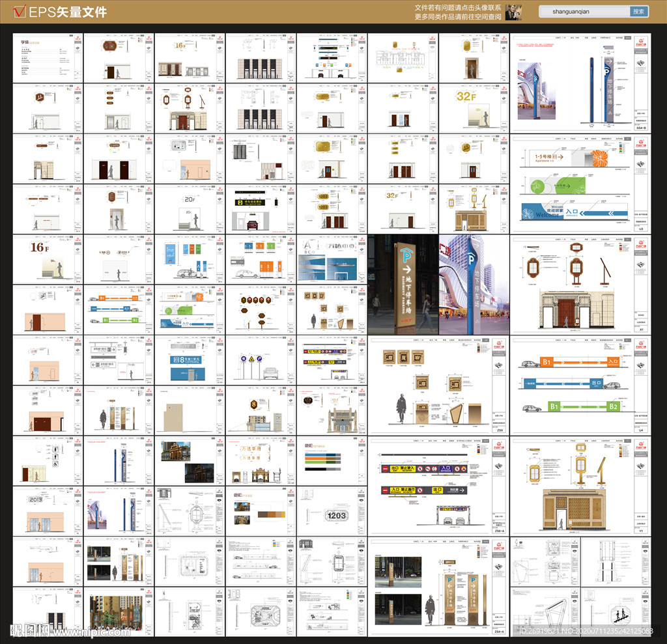The width and height of the screenshot is (667, 644).
Task: Click the 搜索 search button
Action: [638, 12]
